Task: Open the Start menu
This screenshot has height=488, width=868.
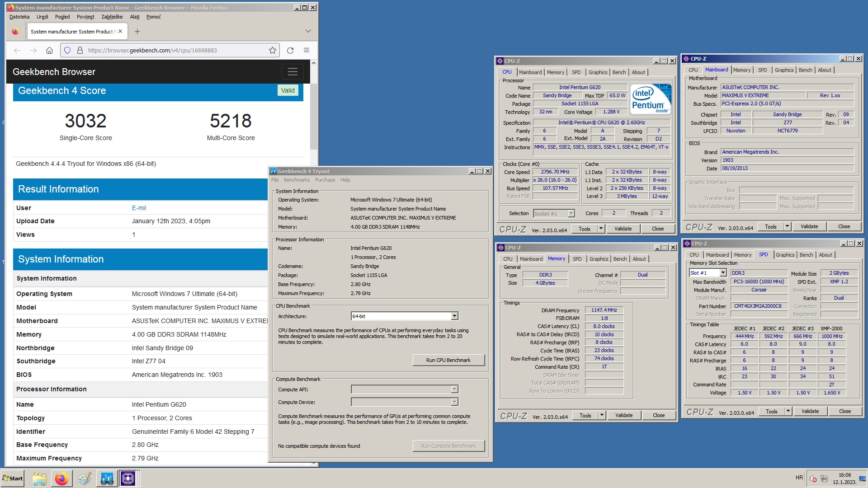Action: tap(13, 479)
